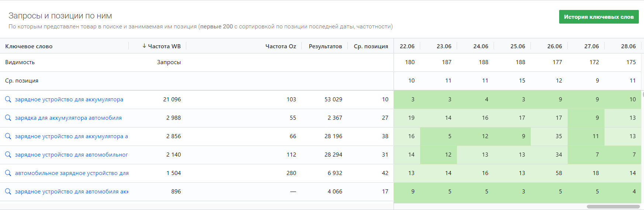Viewport: 644px width, 210px height.
Task: Click magnifier icon for 'автомобильное зарядное устройство для'
Action: [x=8, y=173]
